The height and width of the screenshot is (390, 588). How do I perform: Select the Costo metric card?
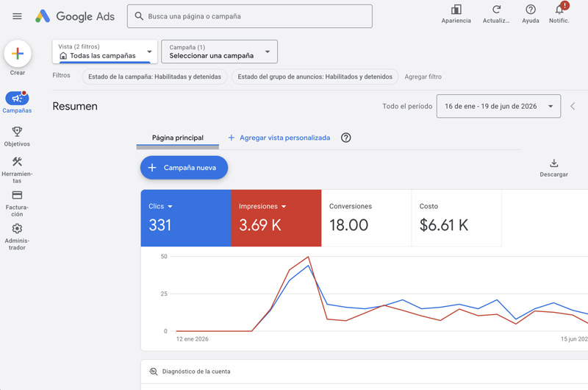click(x=456, y=218)
